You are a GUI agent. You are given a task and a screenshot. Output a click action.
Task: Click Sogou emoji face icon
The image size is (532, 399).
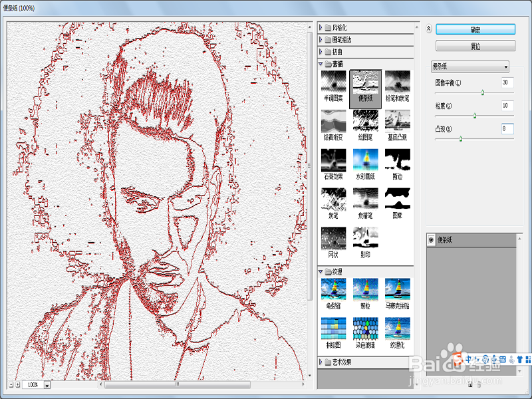(485, 359)
